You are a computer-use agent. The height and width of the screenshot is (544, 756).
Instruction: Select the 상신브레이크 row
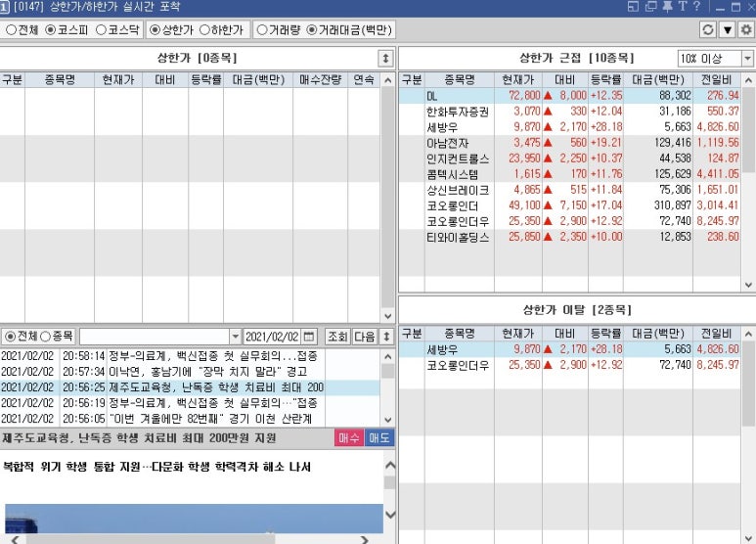tap(570, 190)
